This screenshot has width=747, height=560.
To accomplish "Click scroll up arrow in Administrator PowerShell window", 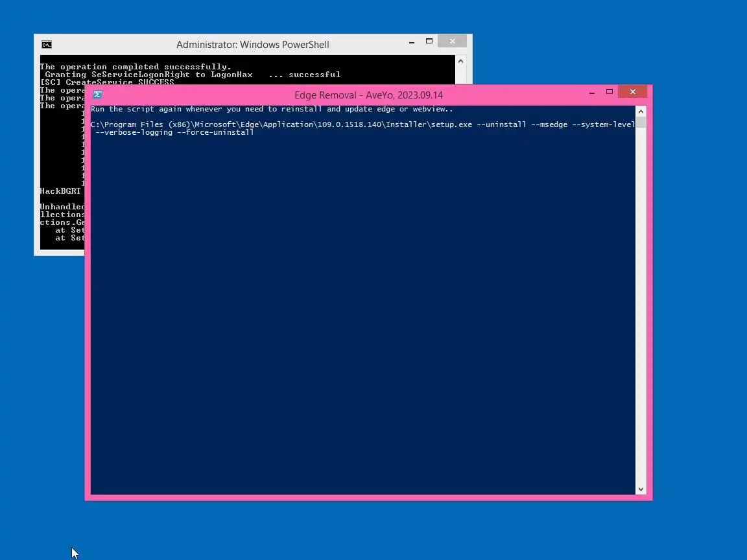I will [460, 62].
